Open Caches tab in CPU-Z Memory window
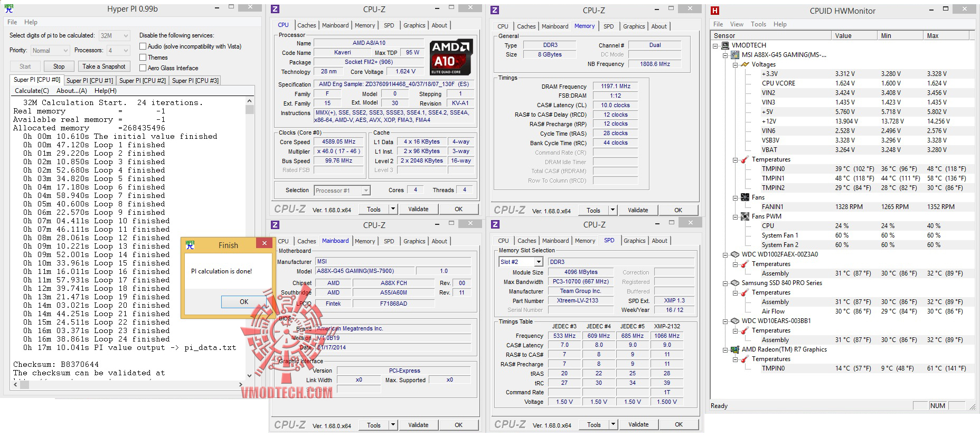 (x=526, y=26)
